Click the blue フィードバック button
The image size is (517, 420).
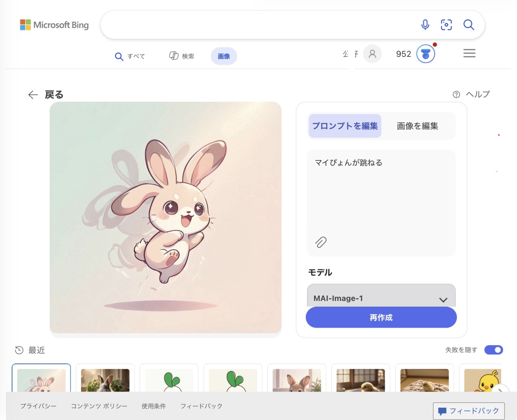coord(469,411)
